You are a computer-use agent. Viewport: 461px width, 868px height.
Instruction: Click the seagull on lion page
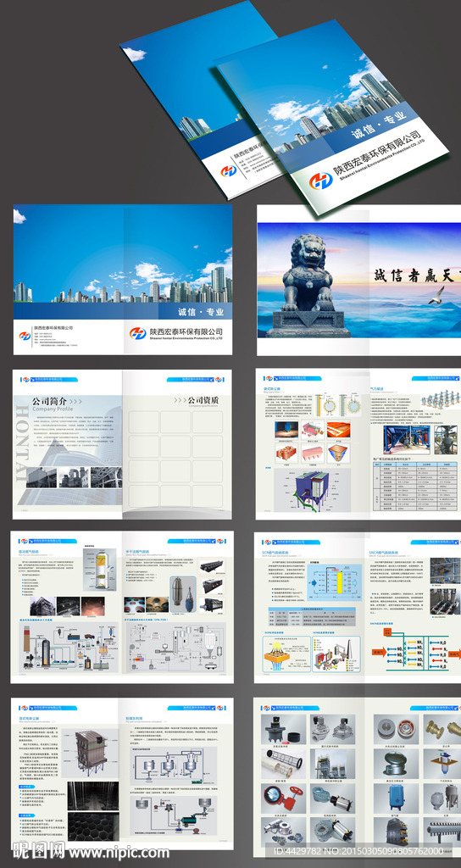coord(437,296)
